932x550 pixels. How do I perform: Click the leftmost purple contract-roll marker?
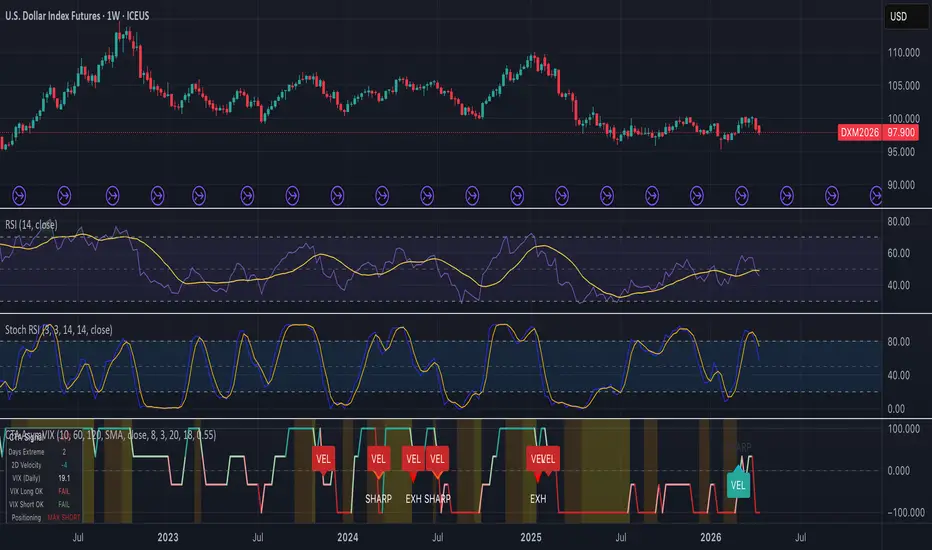[19, 195]
